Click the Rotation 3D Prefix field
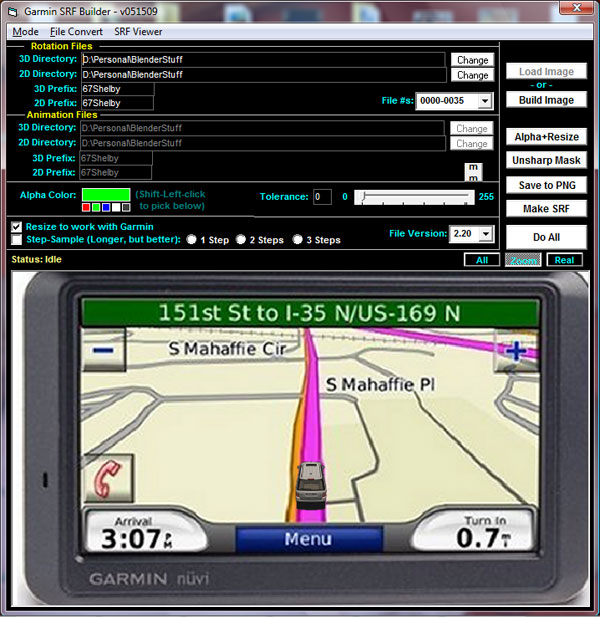Image resolution: width=600 pixels, height=617 pixels. (118, 89)
